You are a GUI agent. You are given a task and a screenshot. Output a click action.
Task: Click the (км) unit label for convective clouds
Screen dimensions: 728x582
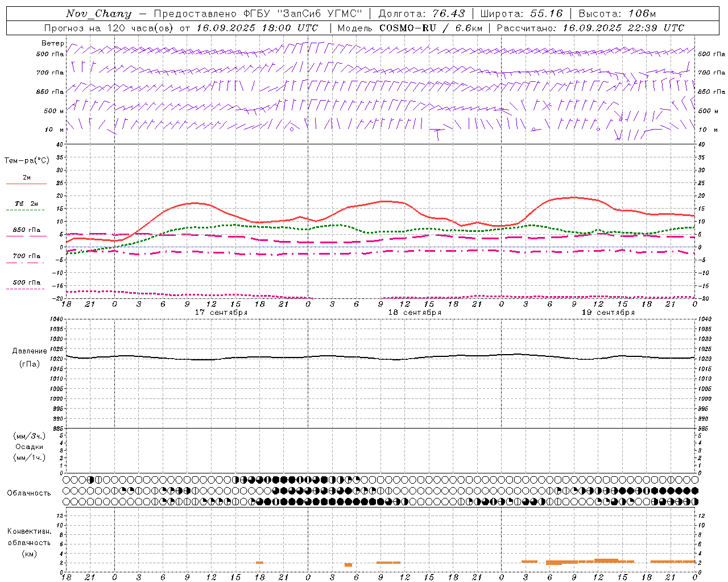coord(30,554)
